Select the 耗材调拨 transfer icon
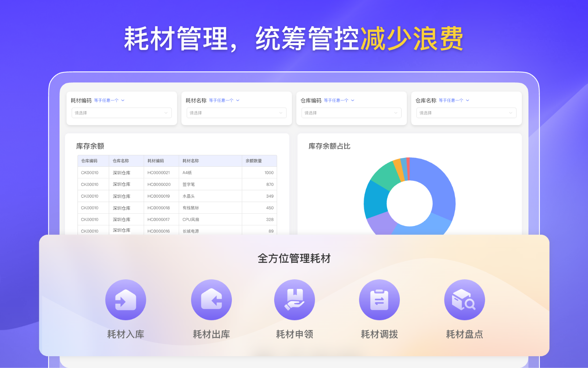This screenshot has height=368, width=588. pos(379,300)
